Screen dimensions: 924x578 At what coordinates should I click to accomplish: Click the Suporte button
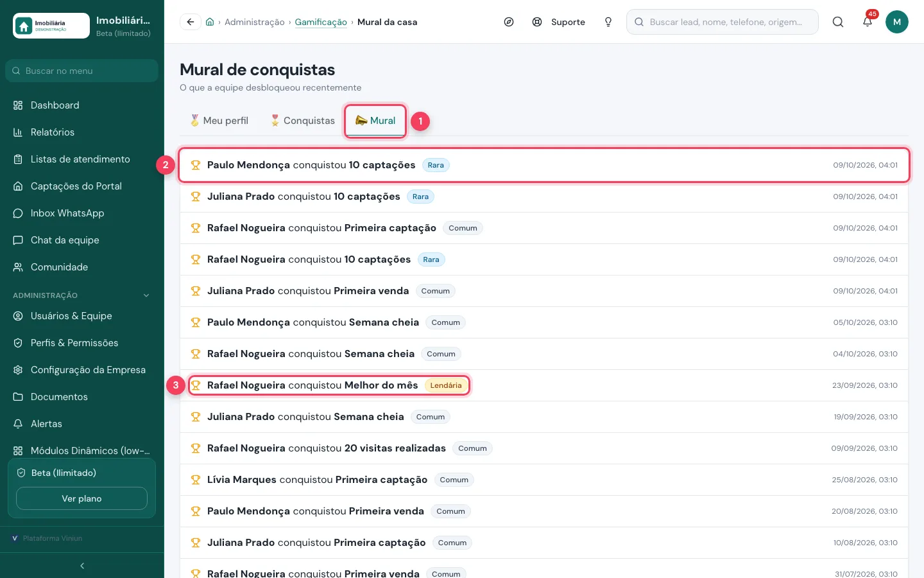point(559,22)
